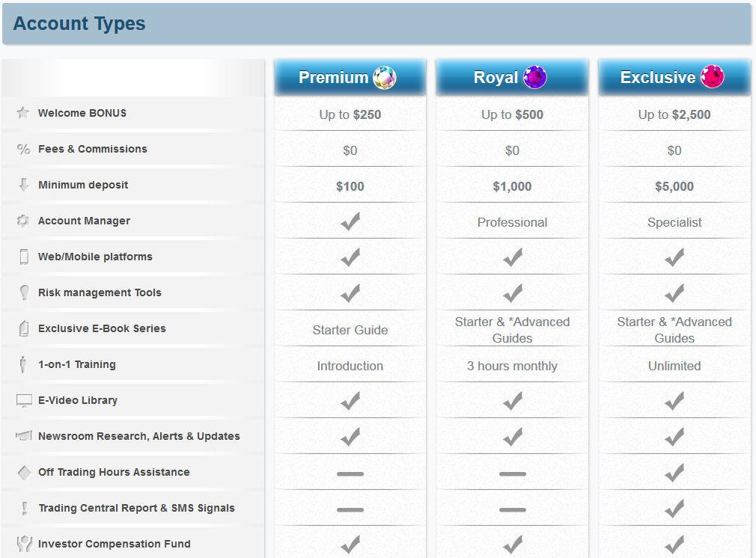The image size is (756, 558).
Task: Click the Account Types heading
Action: pyautogui.click(x=79, y=24)
